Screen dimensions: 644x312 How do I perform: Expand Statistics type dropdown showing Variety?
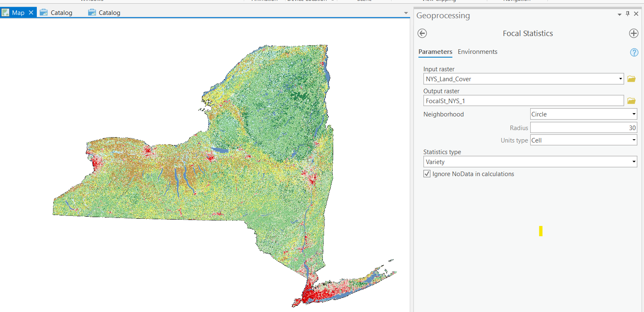click(x=634, y=162)
